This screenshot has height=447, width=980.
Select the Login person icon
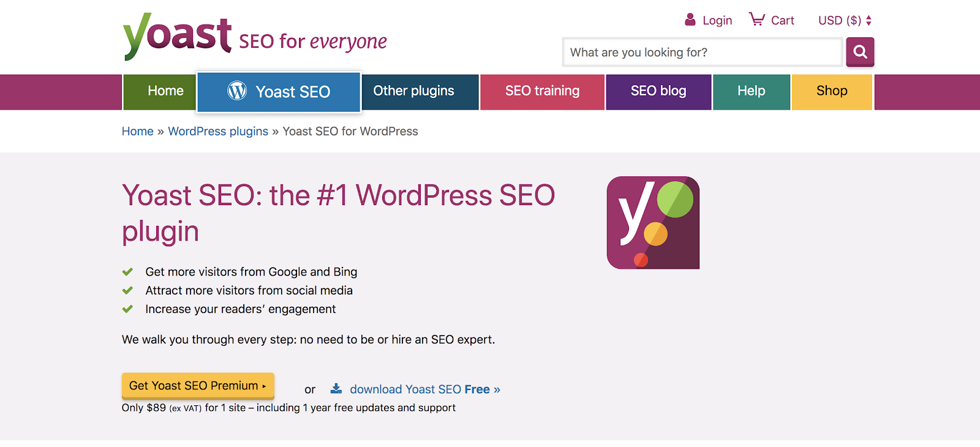[689, 19]
